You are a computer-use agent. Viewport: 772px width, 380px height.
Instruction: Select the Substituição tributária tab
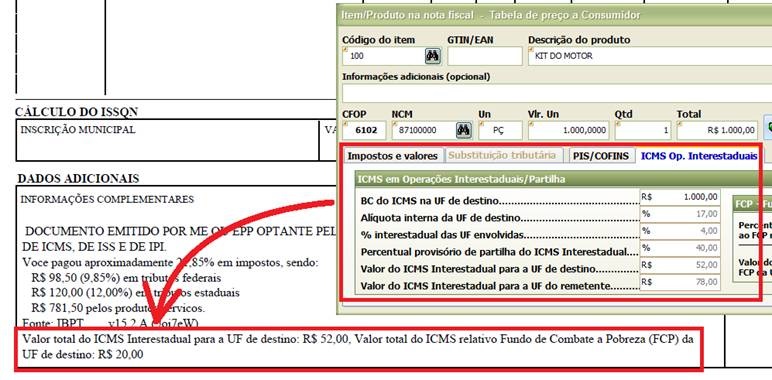[502, 156]
